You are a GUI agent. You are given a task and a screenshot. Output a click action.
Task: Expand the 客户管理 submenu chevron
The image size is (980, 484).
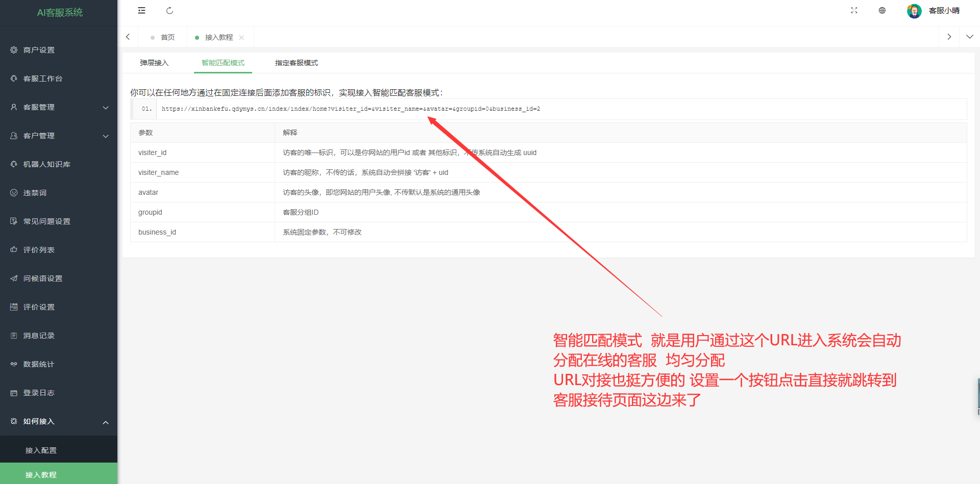click(106, 136)
